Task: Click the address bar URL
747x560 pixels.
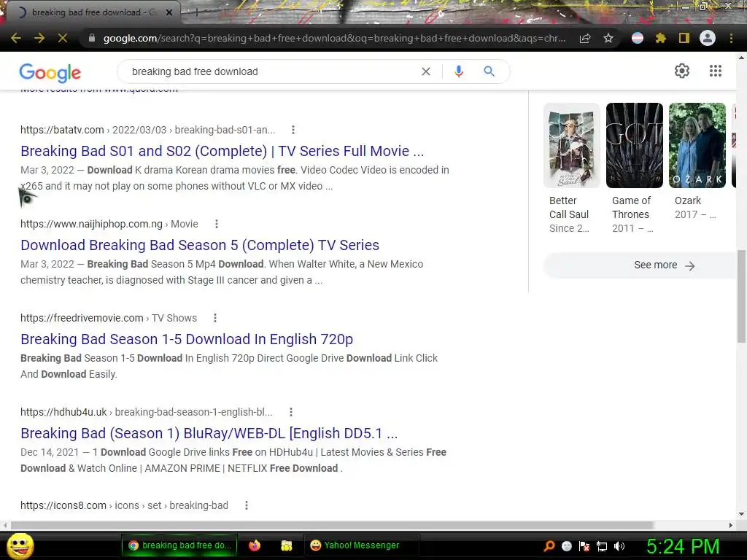Action: (x=334, y=38)
